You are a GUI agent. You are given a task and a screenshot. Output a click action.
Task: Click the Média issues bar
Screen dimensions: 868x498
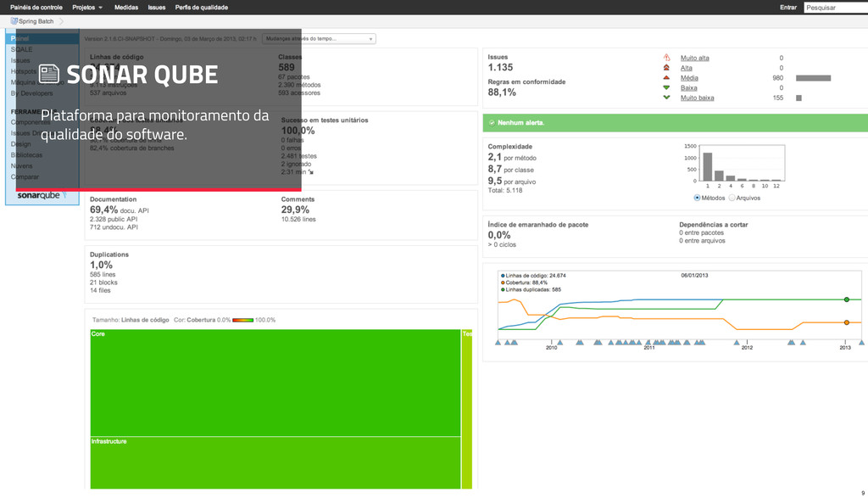tap(813, 77)
